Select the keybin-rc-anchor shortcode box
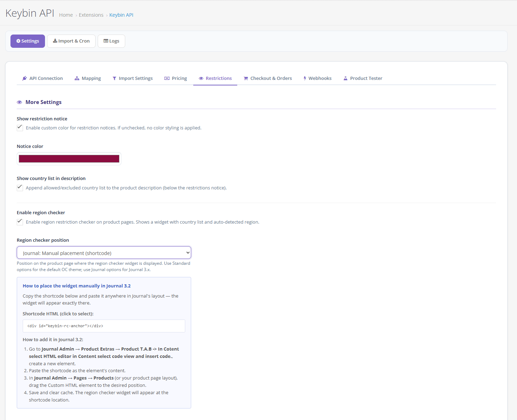517x420 pixels. (104, 326)
